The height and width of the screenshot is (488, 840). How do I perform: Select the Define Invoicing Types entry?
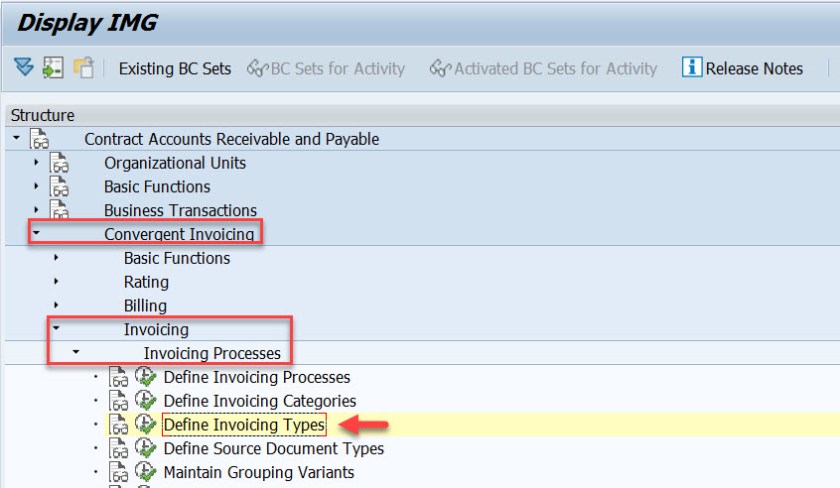pyautogui.click(x=244, y=425)
